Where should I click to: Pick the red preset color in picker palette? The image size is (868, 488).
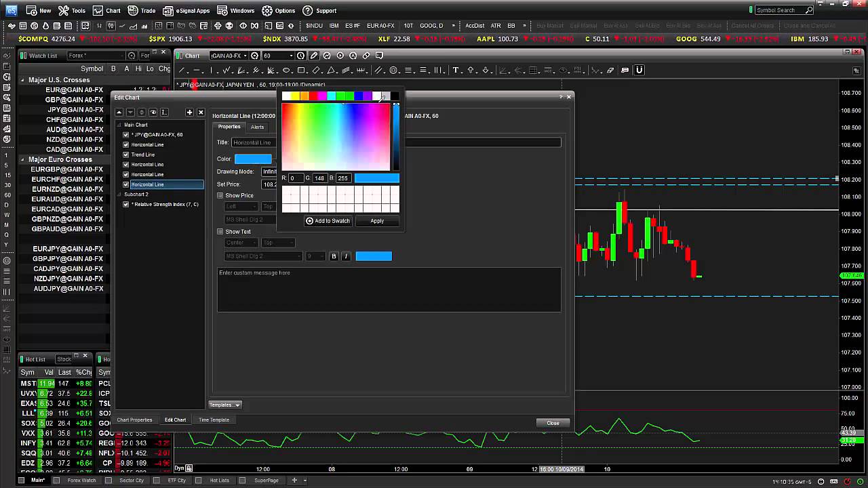(x=313, y=96)
